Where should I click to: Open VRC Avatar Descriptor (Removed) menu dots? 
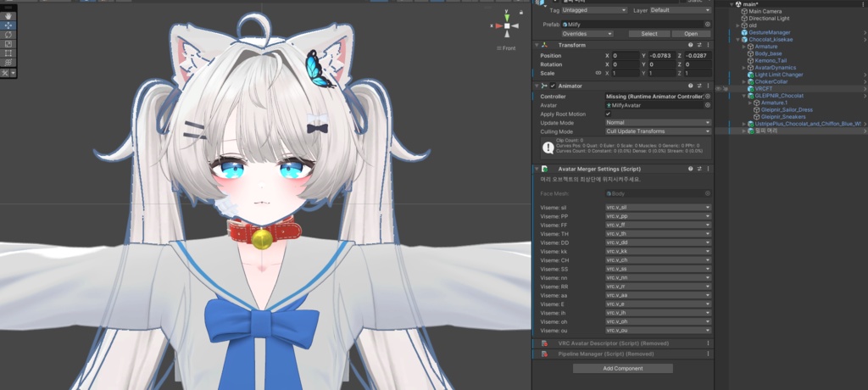708,343
